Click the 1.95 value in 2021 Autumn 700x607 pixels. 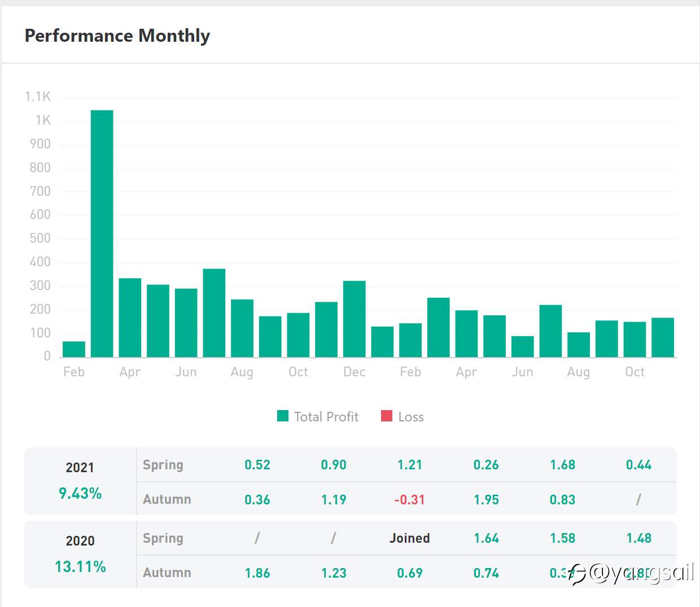click(486, 500)
